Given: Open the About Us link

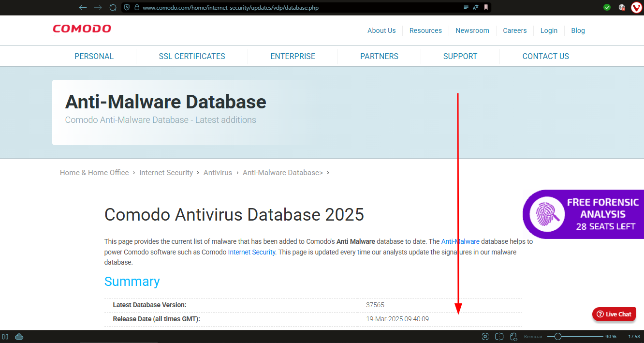Looking at the screenshot, I should point(381,30).
